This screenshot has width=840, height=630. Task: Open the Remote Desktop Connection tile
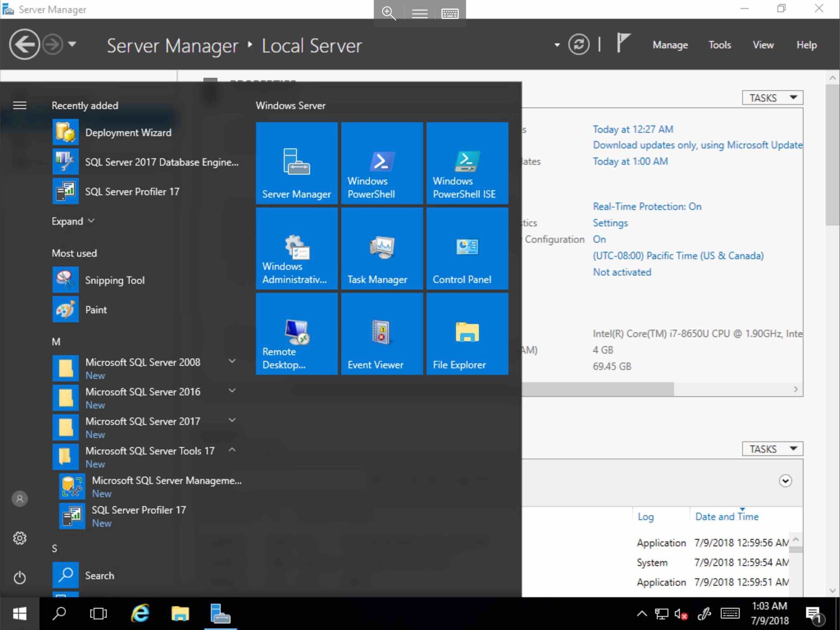297,334
